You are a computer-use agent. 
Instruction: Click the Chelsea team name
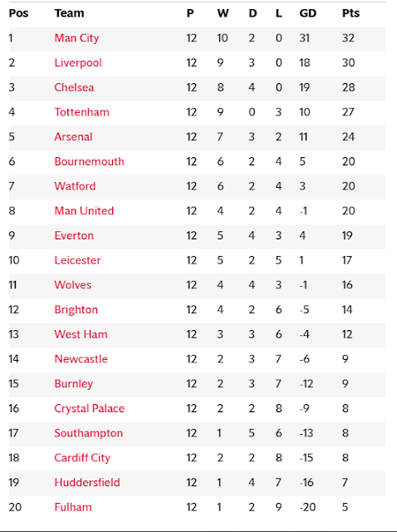point(74,87)
